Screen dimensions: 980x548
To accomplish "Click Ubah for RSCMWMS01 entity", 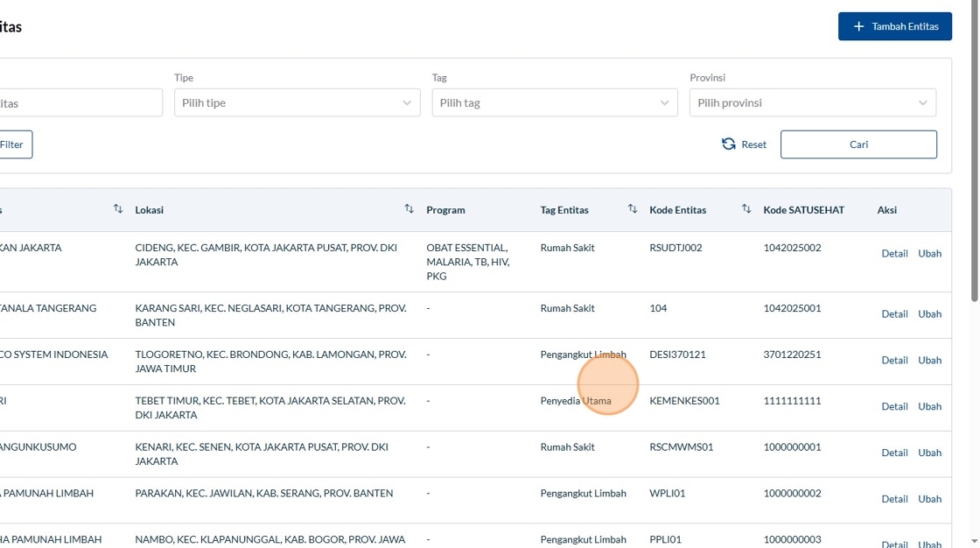I will (x=929, y=453).
